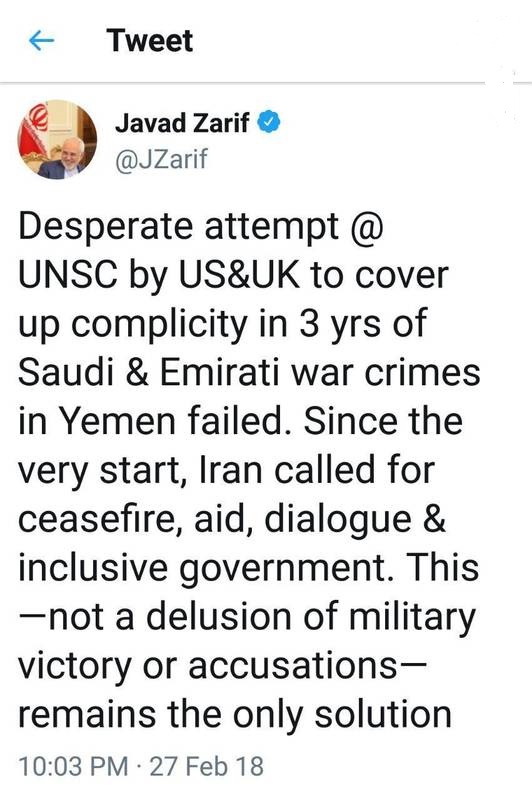Screen dimensions: 532x800
Task: Click the word Emirati in the tweet
Action: click(x=220, y=373)
